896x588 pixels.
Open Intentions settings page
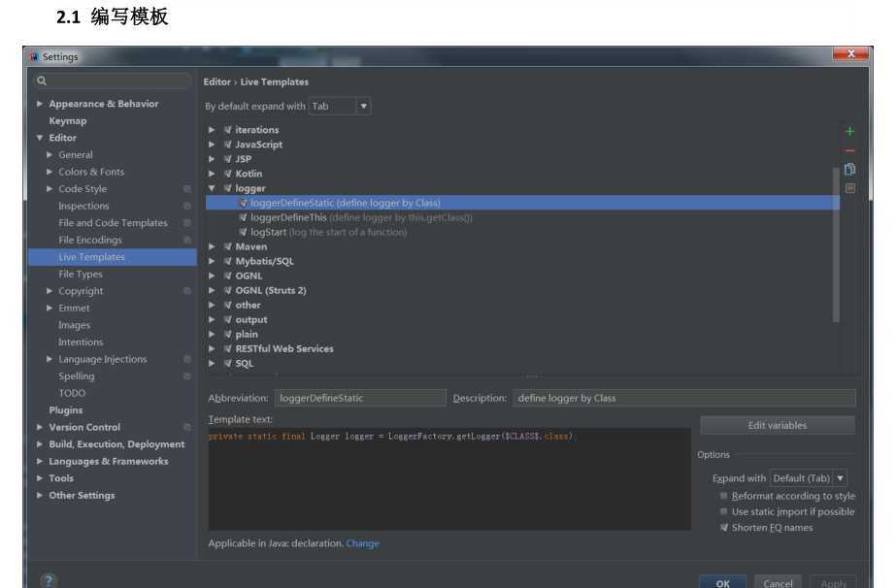point(81,342)
